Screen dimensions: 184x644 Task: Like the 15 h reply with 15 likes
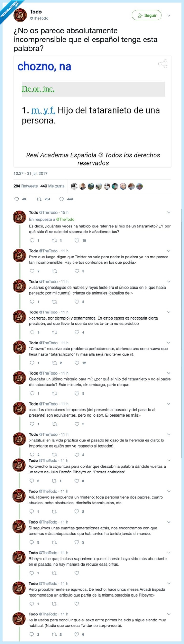coord(77,240)
